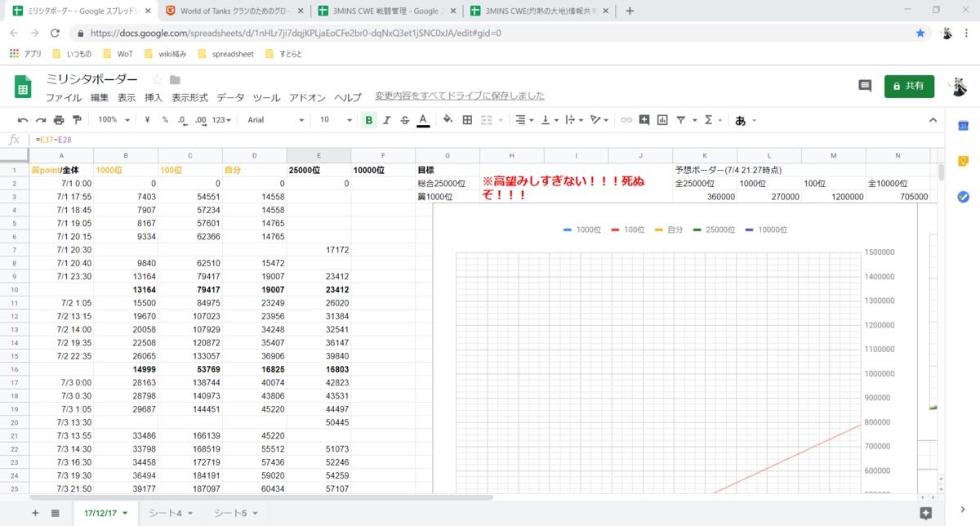The height and width of the screenshot is (526, 980).
Task: Open the Functions sigma dropdown
Action: [x=712, y=120]
